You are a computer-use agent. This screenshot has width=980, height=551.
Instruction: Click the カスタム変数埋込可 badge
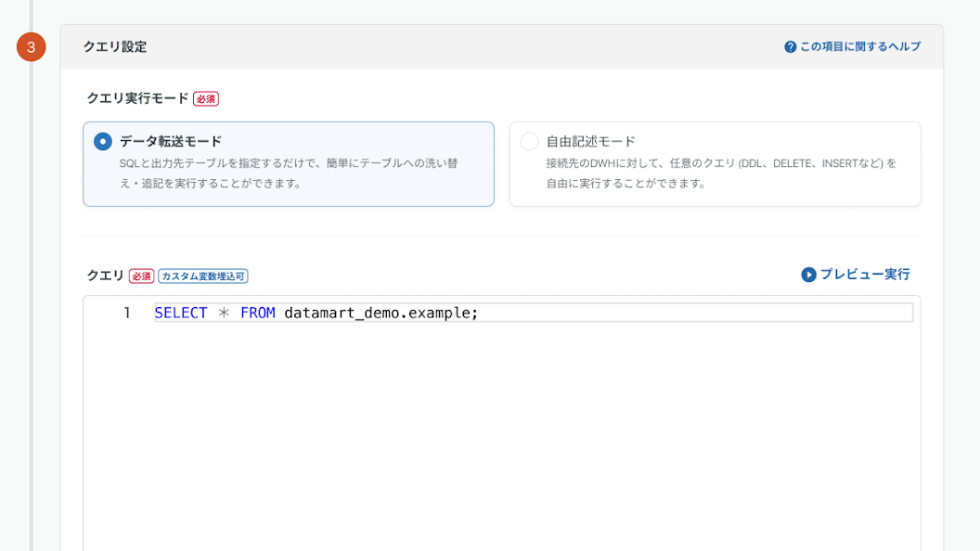pyautogui.click(x=202, y=276)
